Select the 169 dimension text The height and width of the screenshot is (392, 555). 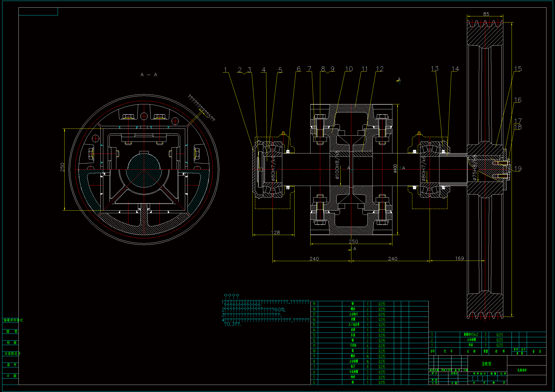[459, 258]
